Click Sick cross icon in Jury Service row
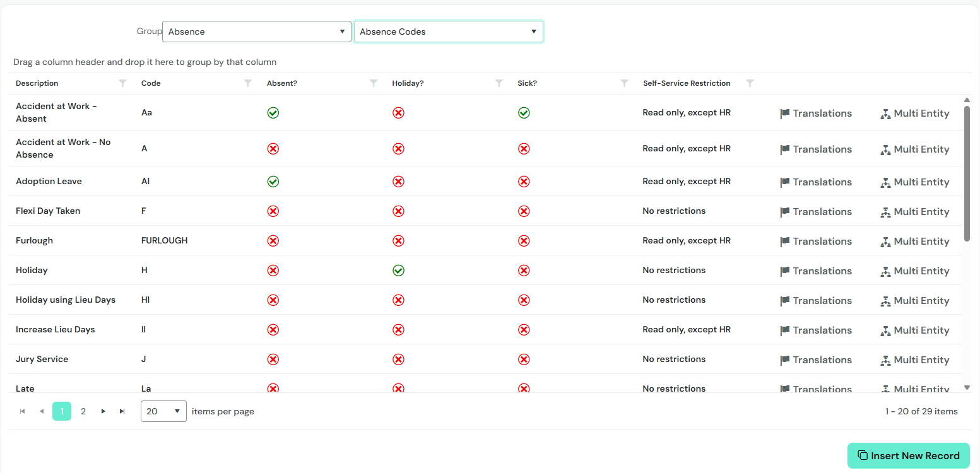The height and width of the screenshot is (473, 980). (x=524, y=359)
